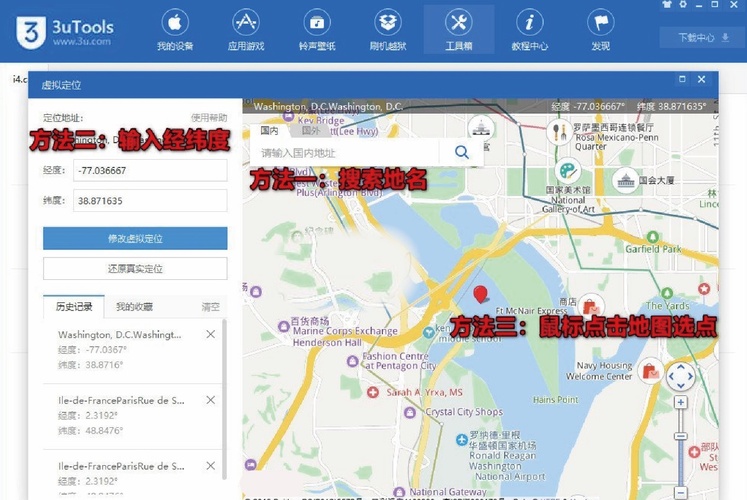
Task: Click the 纬度 latitude input field
Action: point(150,200)
